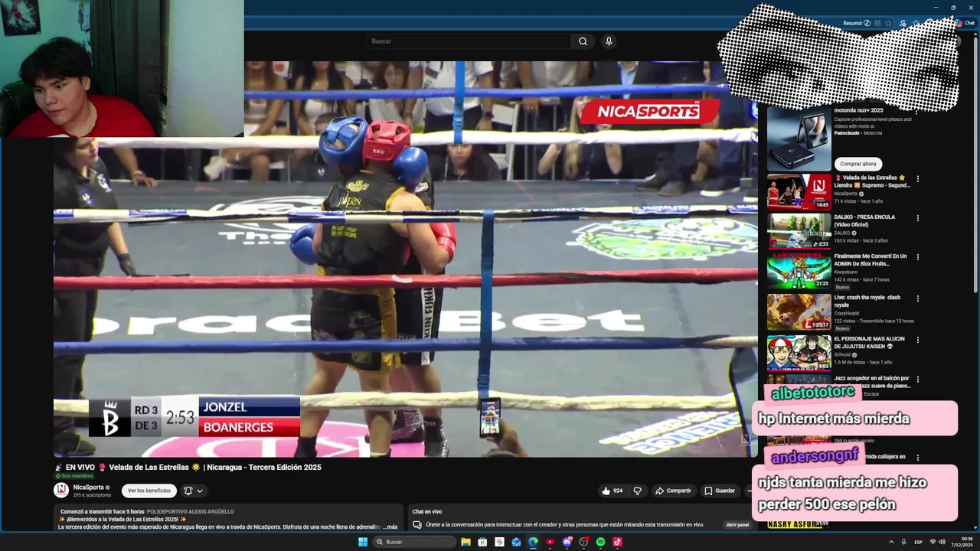
Task: Open the Windows Start menu
Action: point(363,542)
